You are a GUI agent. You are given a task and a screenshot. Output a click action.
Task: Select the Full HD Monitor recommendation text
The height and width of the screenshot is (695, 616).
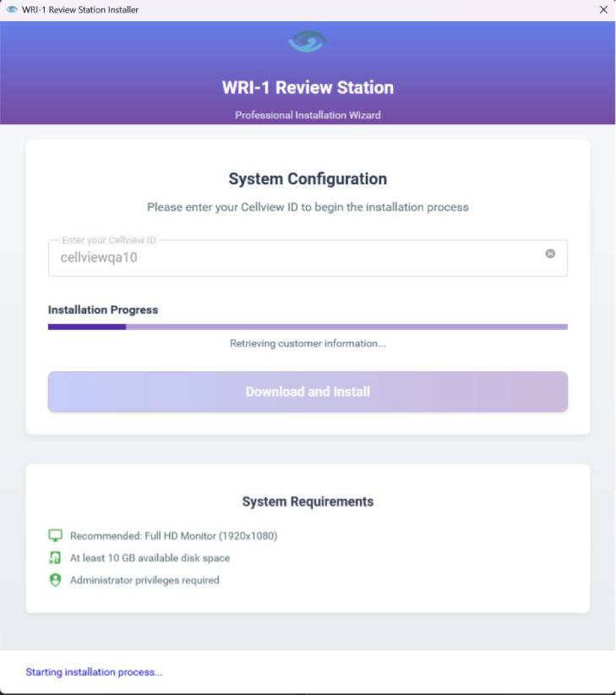(173, 536)
